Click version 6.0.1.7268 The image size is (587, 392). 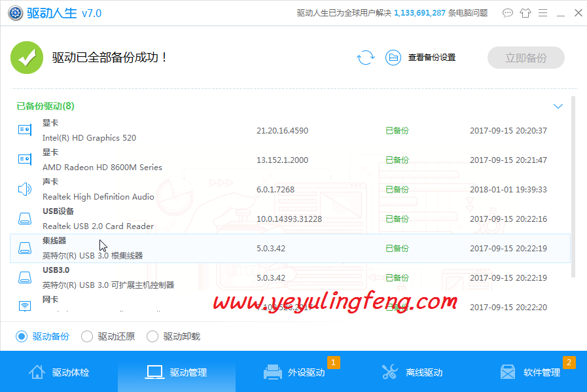pos(276,189)
